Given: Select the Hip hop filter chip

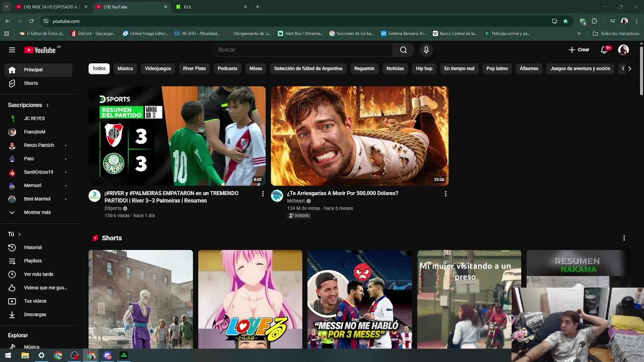Looking at the screenshot, I should (x=424, y=68).
